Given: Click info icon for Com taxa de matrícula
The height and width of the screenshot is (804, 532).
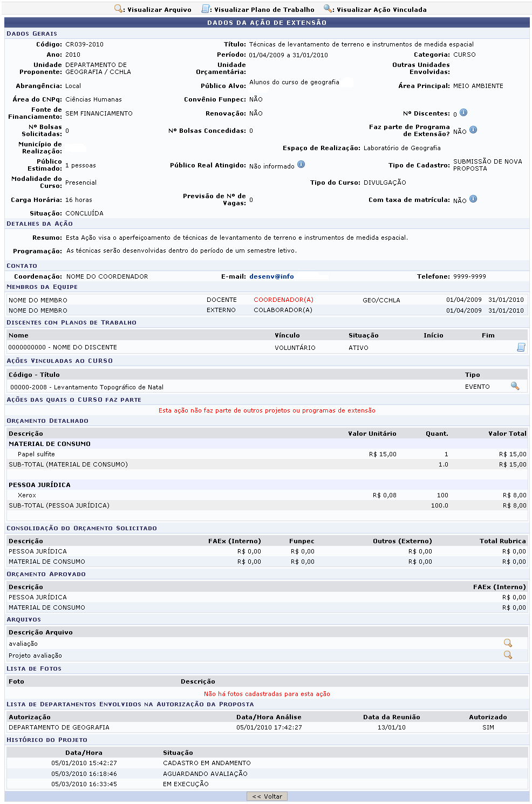Looking at the screenshot, I should [x=473, y=199].
